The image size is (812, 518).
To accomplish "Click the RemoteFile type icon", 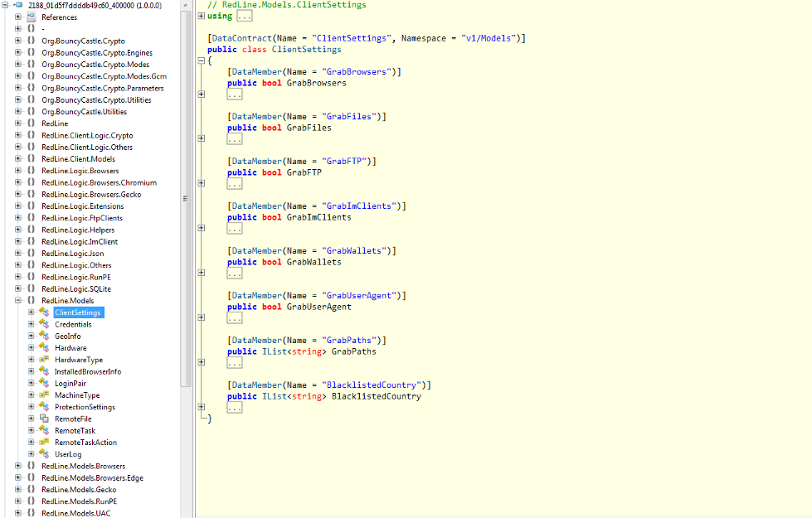I will (44, 419).
